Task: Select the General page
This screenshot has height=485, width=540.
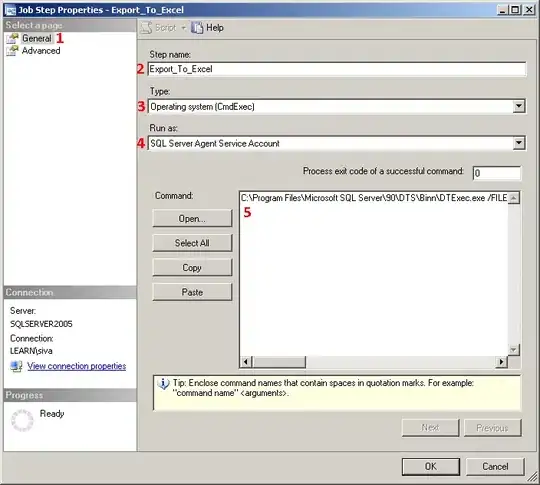Action: (x=37, y=38)
